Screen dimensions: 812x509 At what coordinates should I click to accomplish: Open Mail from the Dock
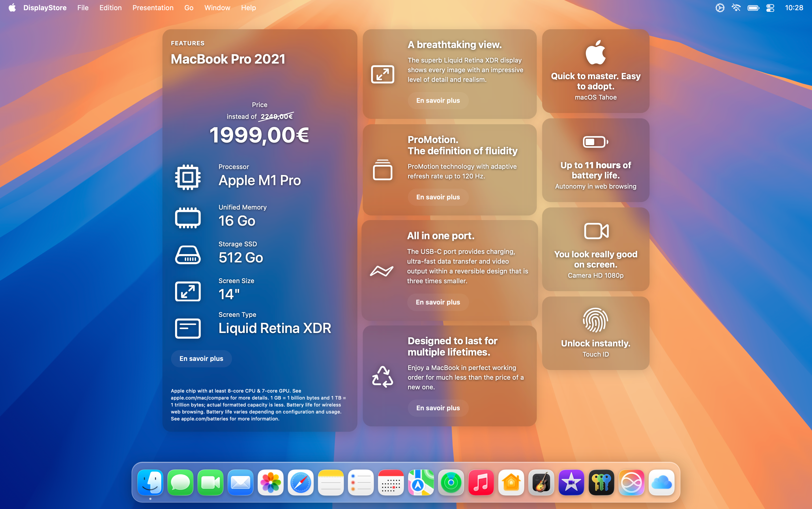(x=241, y=482)
